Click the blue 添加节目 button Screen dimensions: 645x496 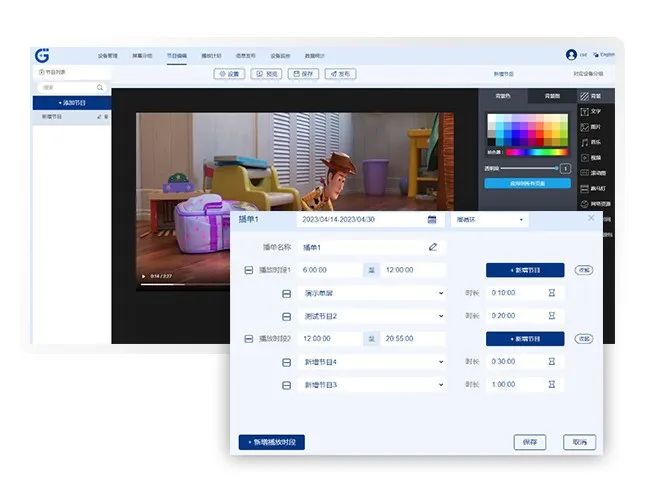(x=72, y=103)
